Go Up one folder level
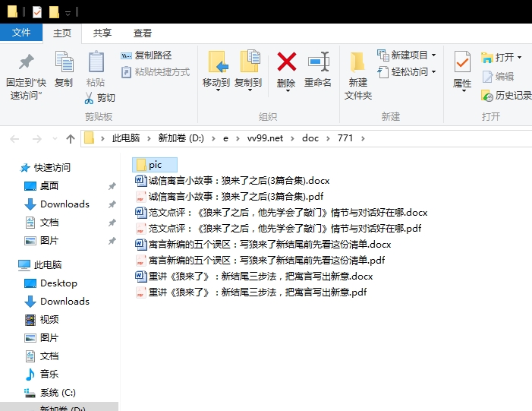The image size is (532, 411). pos(71,139)
